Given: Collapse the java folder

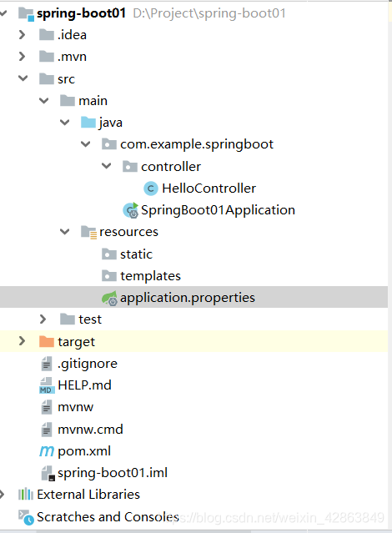Looking at the screenshot, I should coord(64,123).
